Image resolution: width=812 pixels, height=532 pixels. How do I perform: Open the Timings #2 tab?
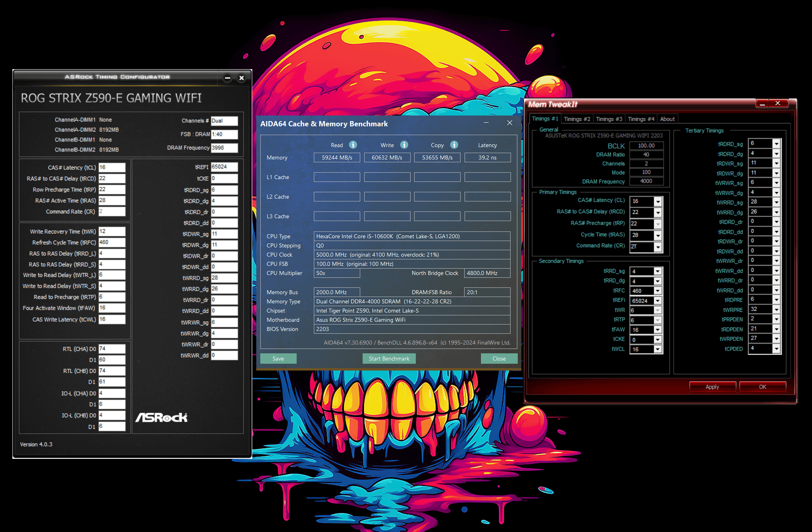click(577, 119)
